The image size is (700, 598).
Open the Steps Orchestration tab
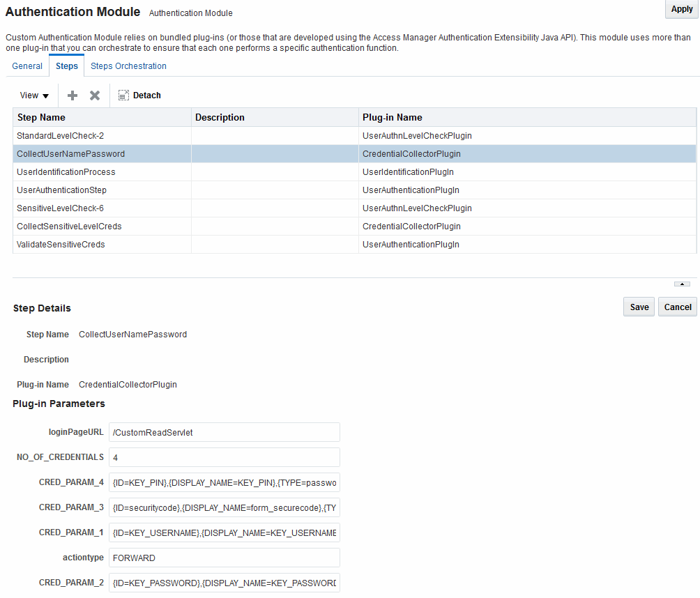tap(128, 66)
